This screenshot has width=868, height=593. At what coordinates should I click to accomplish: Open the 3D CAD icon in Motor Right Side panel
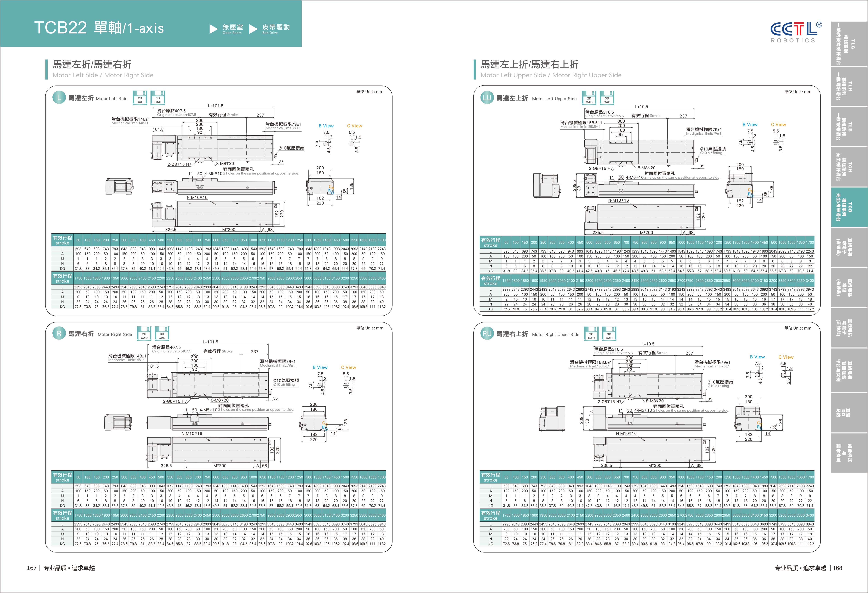click(162, 333)
